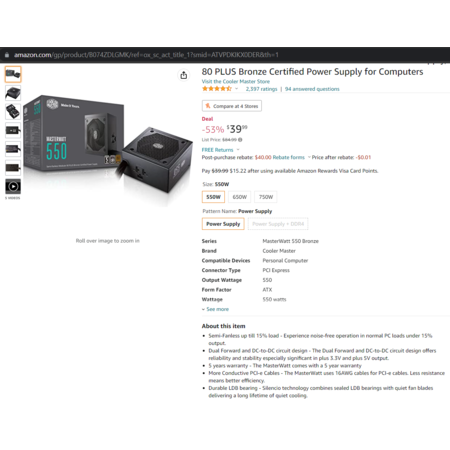Click the List Price info icon
Image resolution: width=450 pixels, height=450 pixels.
240,140
